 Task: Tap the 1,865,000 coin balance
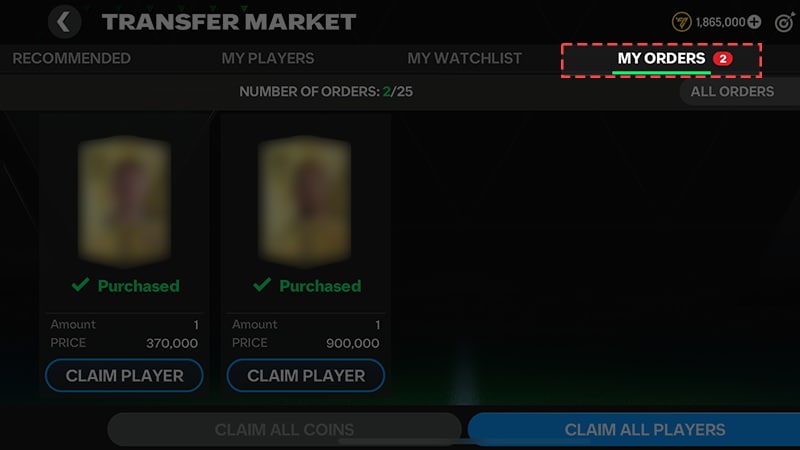click(720, 22)
